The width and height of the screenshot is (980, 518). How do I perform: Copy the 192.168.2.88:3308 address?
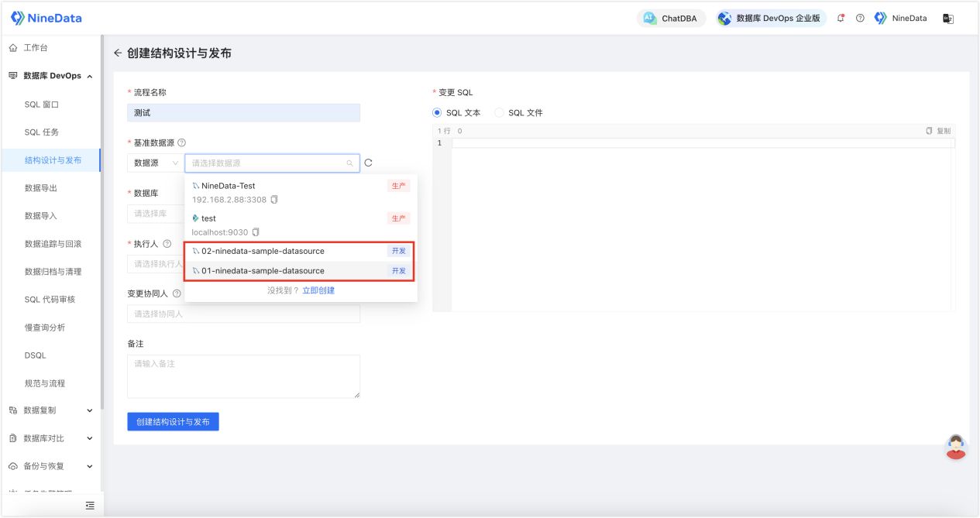[x=274, y=200]
